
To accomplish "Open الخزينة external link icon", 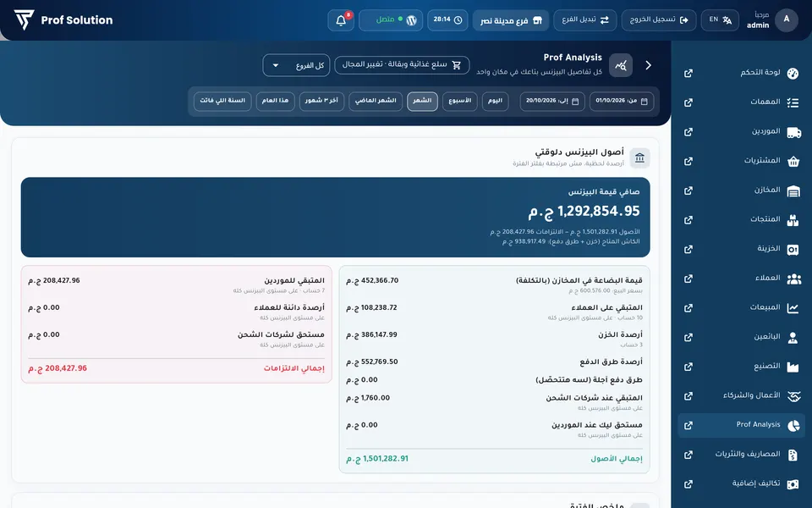I will 689,249.
